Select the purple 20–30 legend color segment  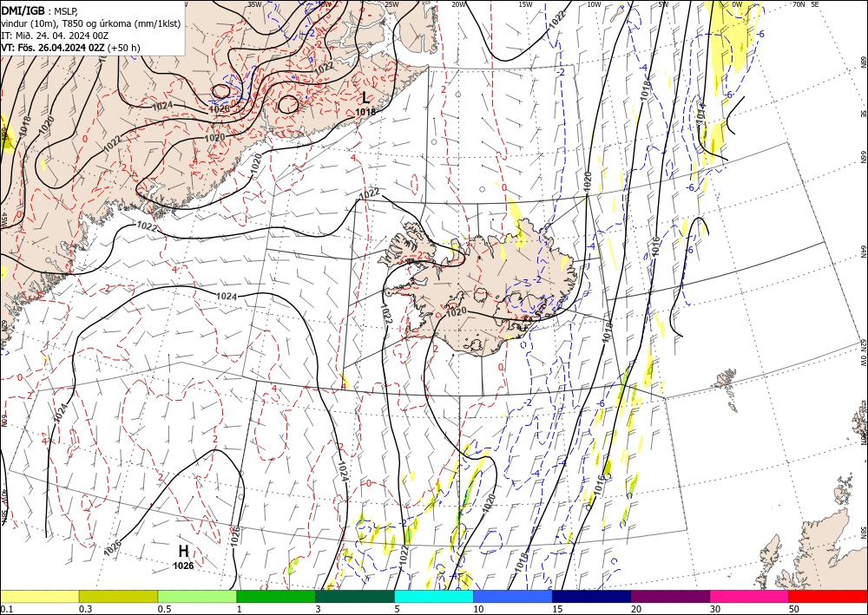click(x=670, y=596)
